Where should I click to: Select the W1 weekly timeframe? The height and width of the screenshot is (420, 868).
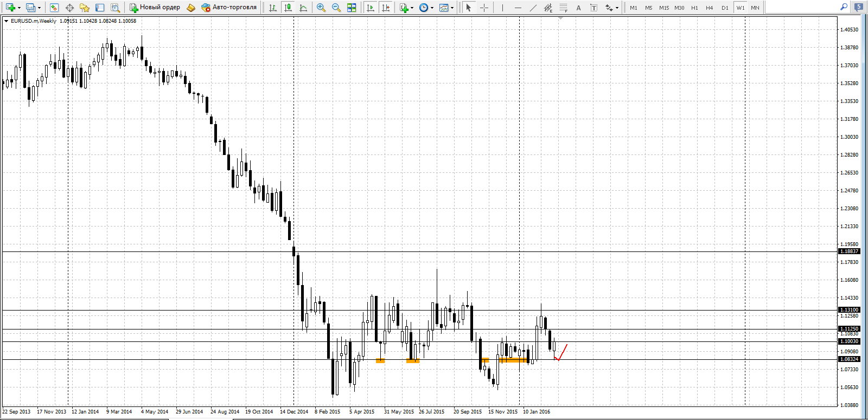tap(741, 8)
